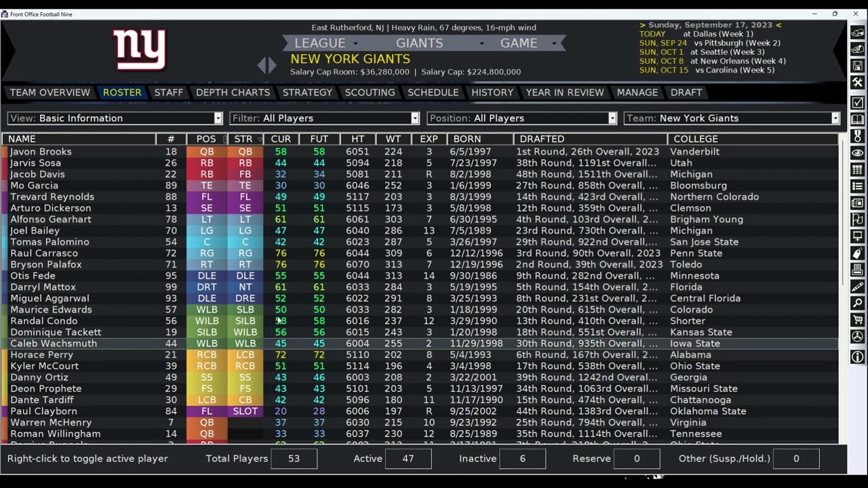Open the View Basic Information dropdown
The width and height of the screenshot is (868, 488).
(115, 118)
